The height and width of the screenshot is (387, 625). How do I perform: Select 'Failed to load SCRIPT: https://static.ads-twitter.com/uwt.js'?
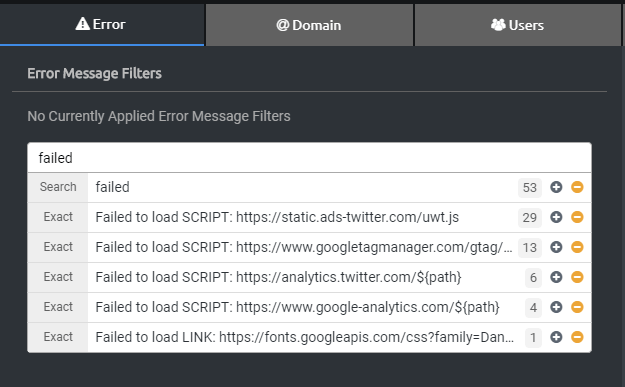(277, 217)
